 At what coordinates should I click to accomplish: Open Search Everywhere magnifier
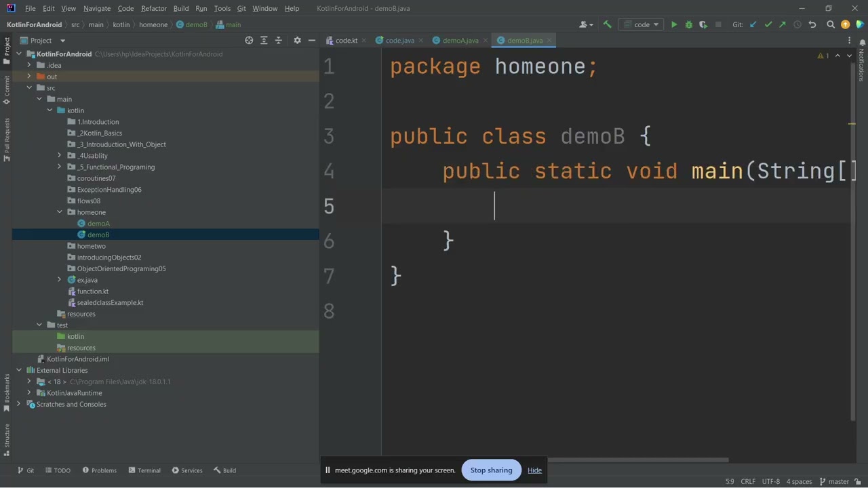[831, 24]
